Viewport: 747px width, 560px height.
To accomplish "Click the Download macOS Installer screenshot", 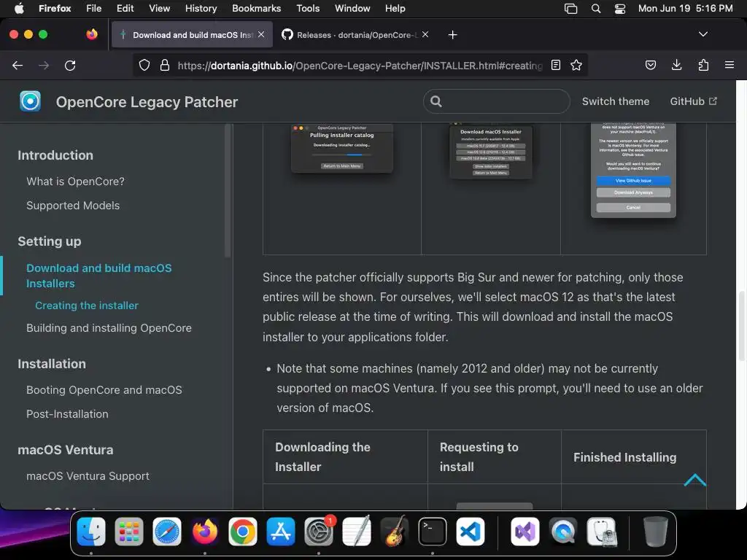I will pos(491,151).
